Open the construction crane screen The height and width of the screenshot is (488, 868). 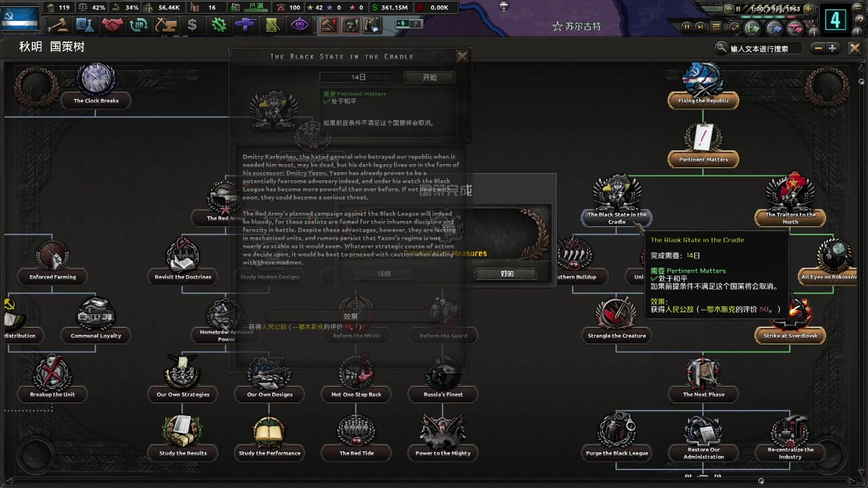click(165, 25)
